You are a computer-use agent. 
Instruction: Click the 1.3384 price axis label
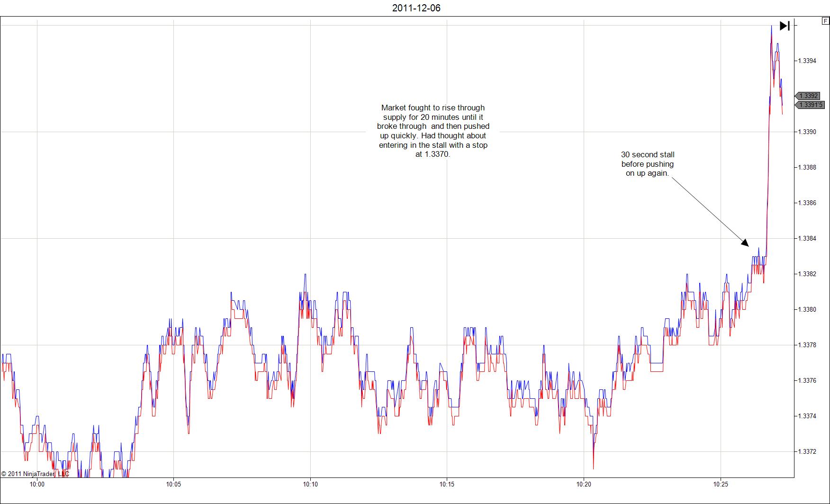[807, 238]
